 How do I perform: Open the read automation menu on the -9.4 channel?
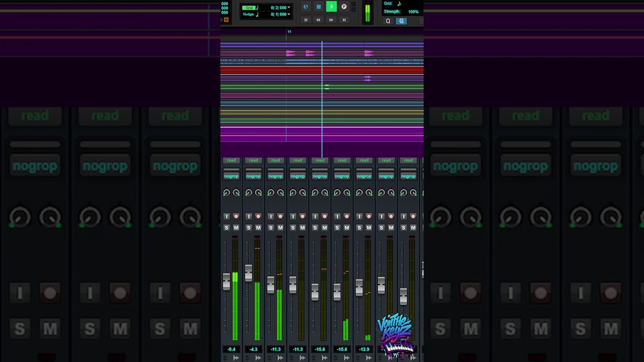(231, 160)
